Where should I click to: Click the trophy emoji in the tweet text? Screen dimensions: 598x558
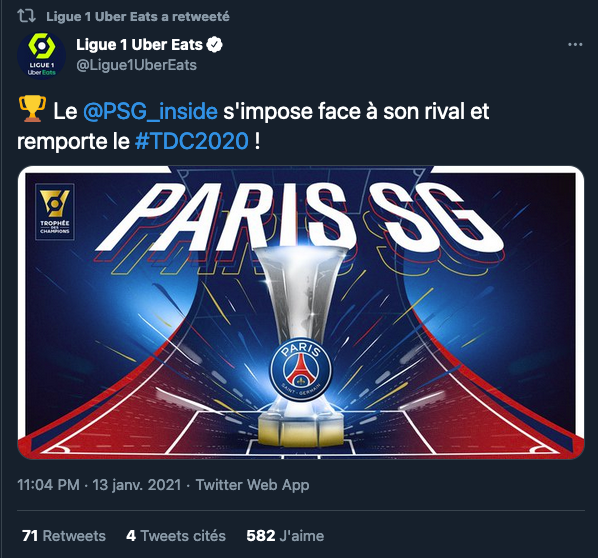click(x=32, y=109)
